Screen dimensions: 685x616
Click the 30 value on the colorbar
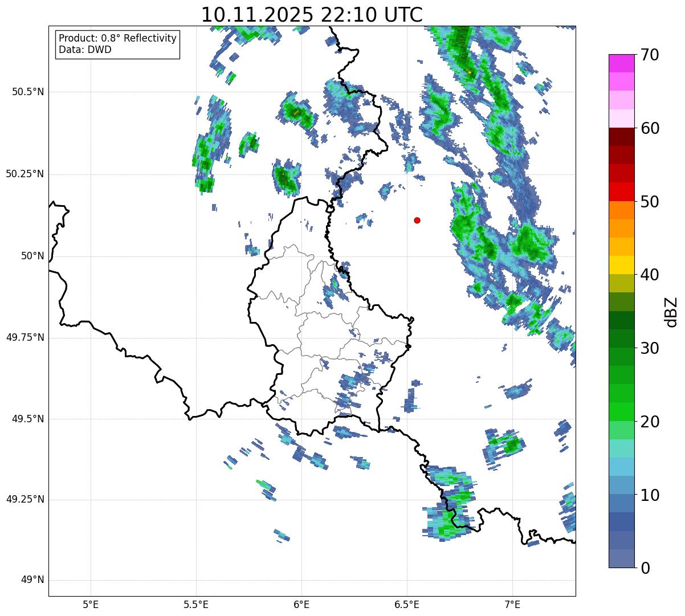coord(650,348)
